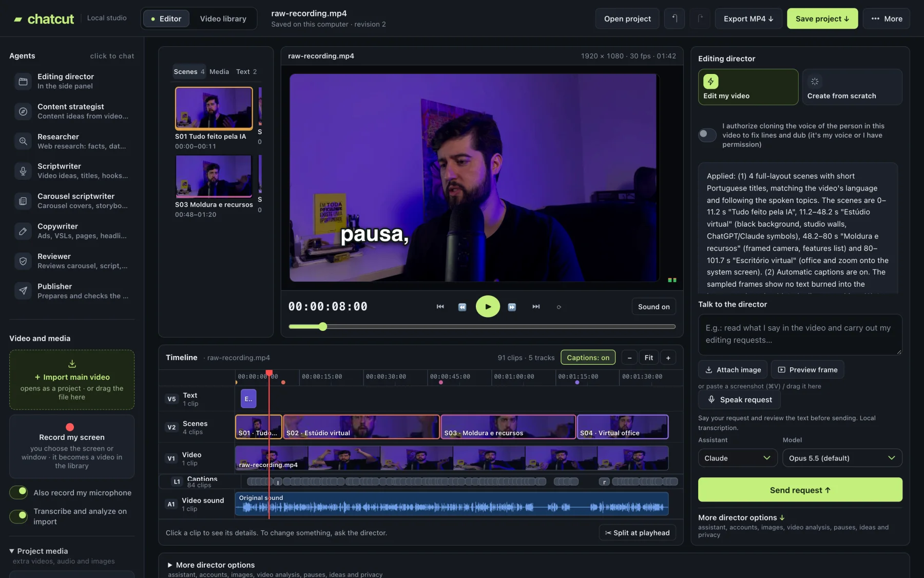Expand More director options in side panel
Viewport: 924px width, 578px height.
tap(741, 517)
